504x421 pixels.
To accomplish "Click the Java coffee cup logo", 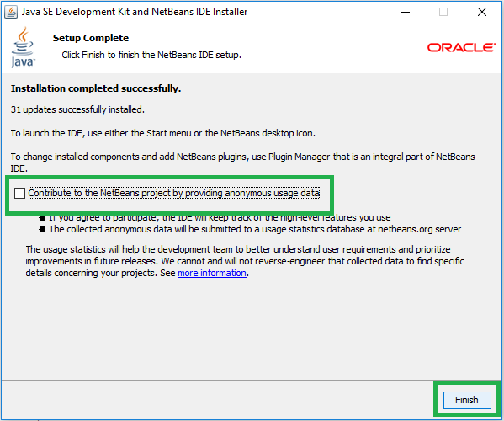I will 23,48.
